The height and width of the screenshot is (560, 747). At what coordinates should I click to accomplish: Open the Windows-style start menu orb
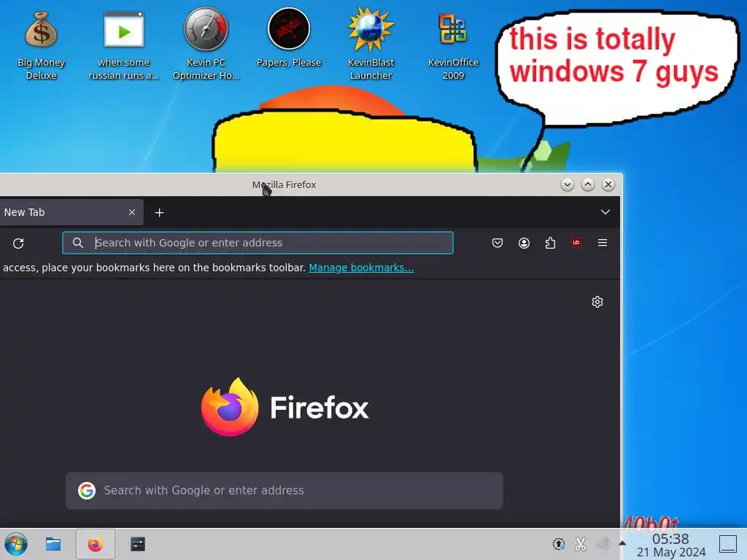[x=16, y=544]
